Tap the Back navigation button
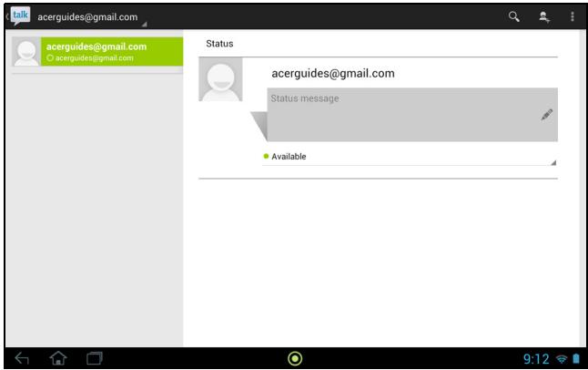588x370 pixels. tap(22, 358)
